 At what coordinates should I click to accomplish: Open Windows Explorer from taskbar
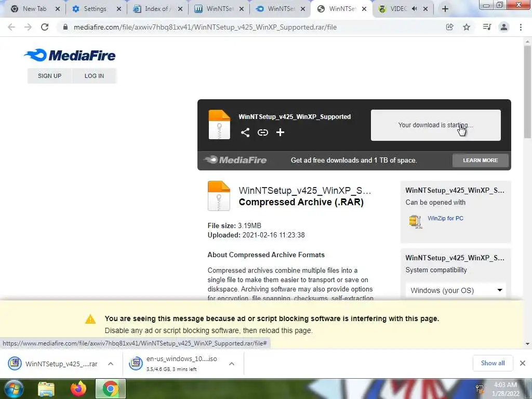coord(46,389)
